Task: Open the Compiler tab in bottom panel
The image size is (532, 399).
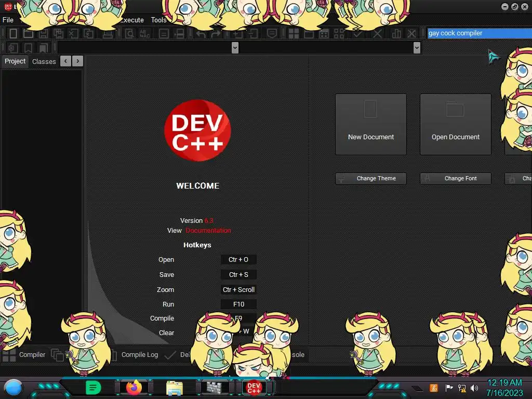Action: click(32, 354)
